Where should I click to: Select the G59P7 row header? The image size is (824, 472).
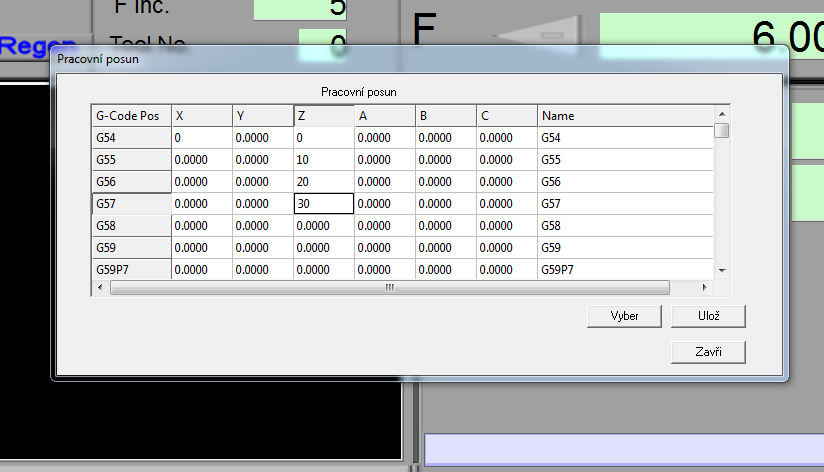(x=131, y=269)
